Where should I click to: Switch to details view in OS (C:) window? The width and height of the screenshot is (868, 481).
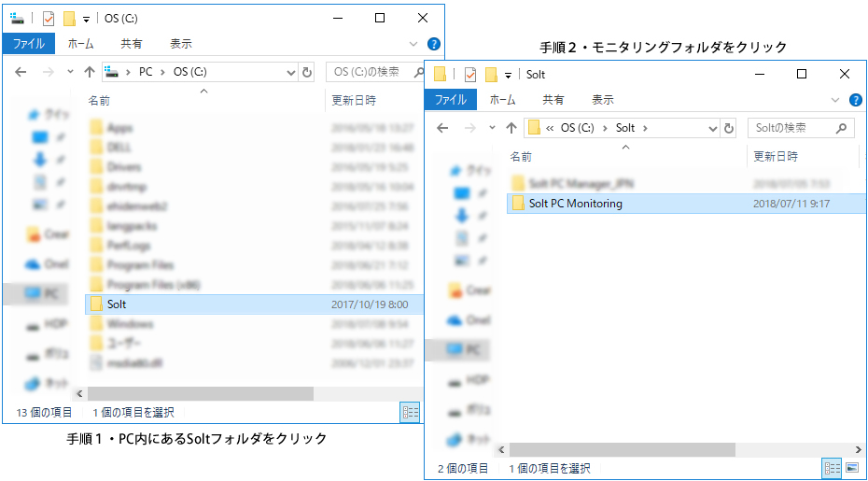coord(410,412)
